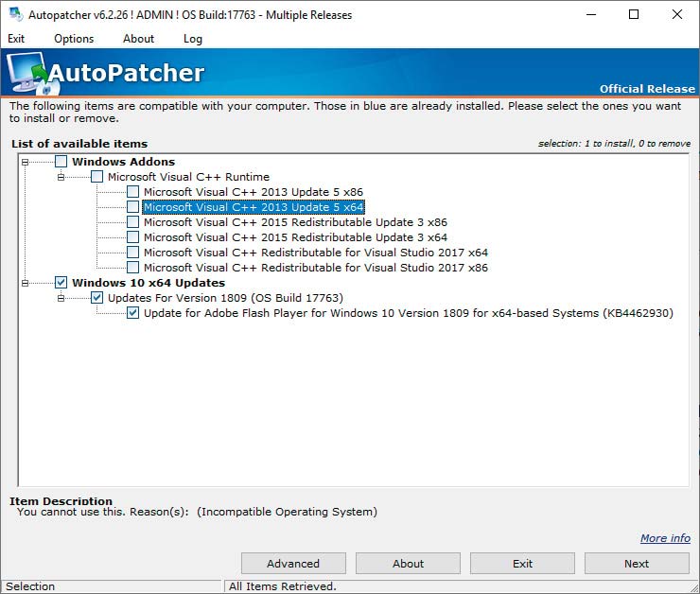Click the 'Selection' status bar entry

pyautogui.click(x=30, y=586)
